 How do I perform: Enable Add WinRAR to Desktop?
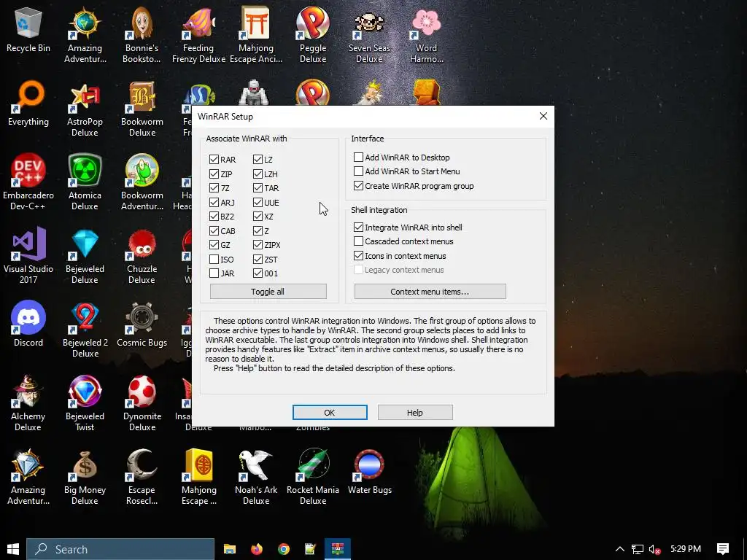(358, 157)
